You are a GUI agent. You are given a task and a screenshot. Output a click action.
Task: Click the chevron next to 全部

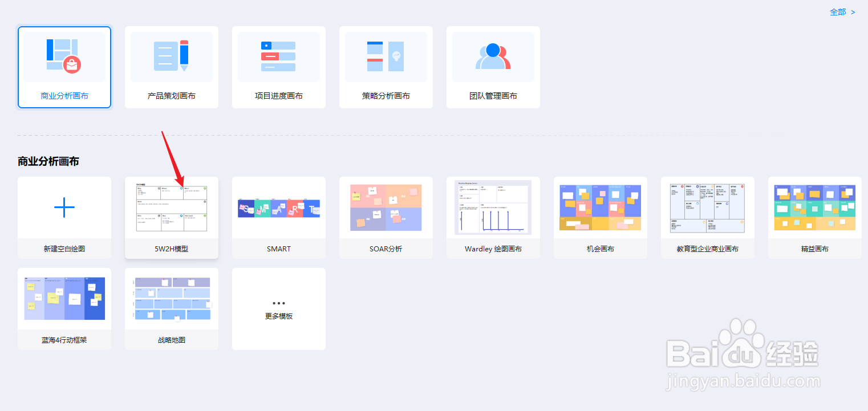point(853,11)
